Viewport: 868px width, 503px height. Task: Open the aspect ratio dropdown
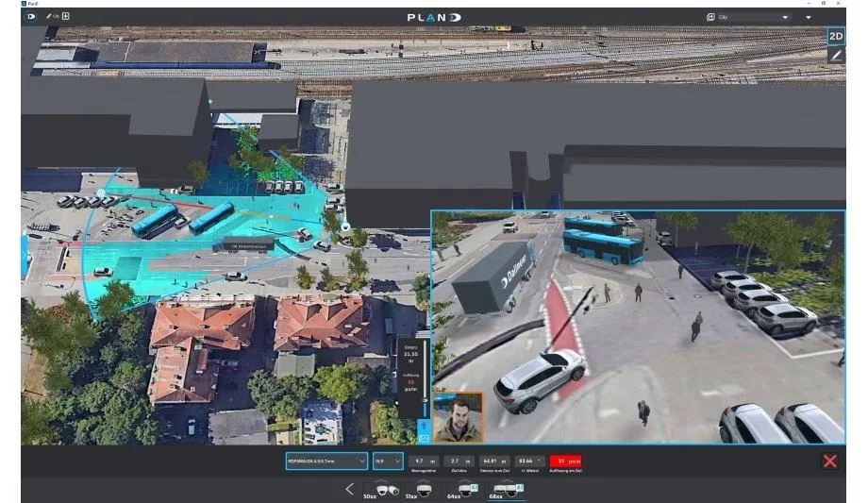(387, 461)
